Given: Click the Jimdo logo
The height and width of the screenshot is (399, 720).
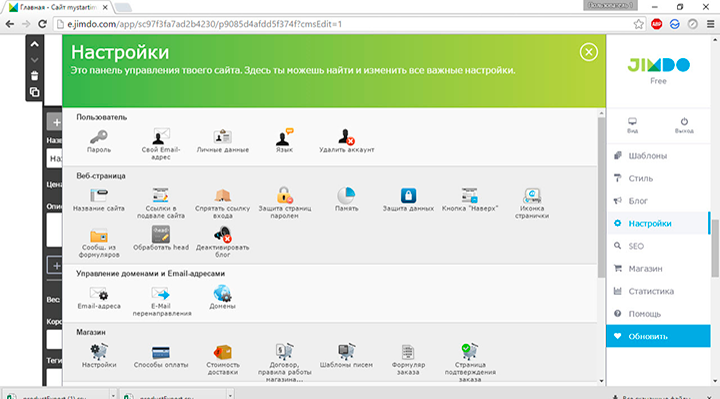Looking at the screenshot, I should coord(658,65).
